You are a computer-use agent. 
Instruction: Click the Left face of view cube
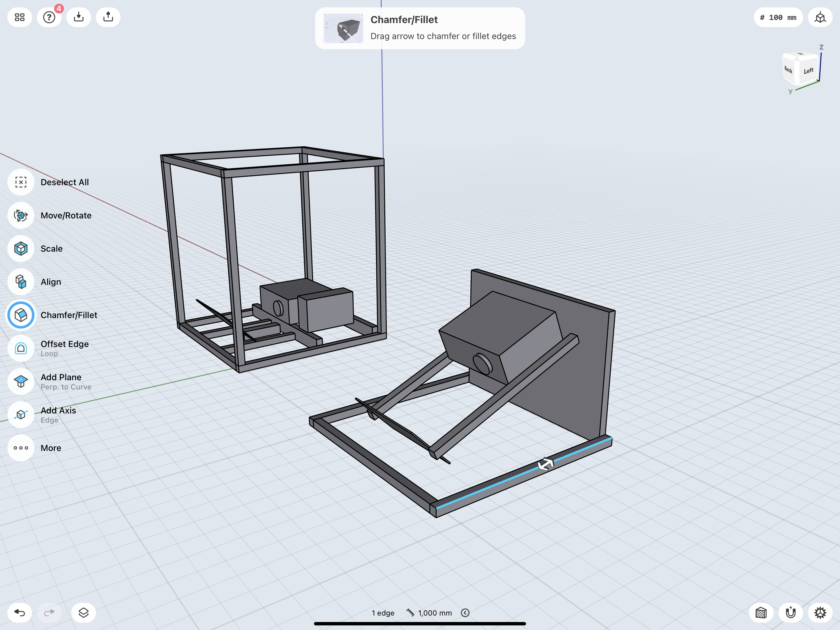(808, 71)
